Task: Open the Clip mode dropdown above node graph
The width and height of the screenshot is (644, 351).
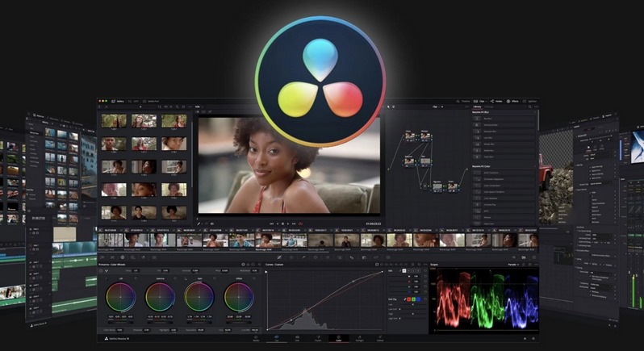Action: [437, 107]
